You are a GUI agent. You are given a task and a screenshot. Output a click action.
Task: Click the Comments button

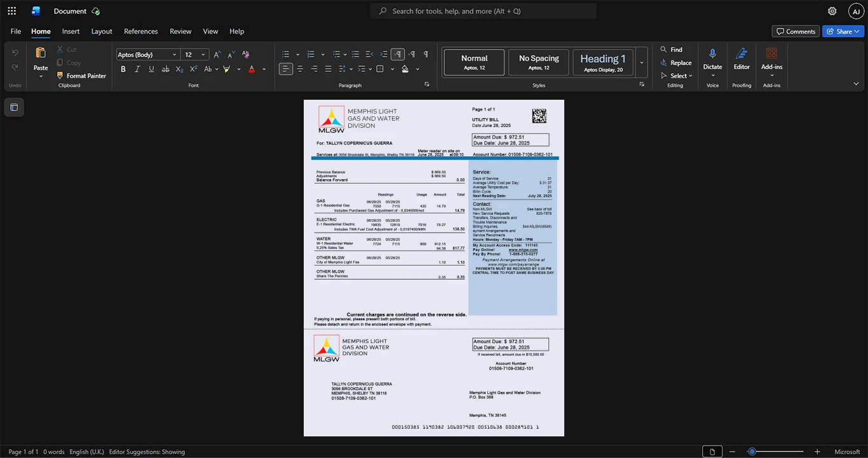coord(796,31)
